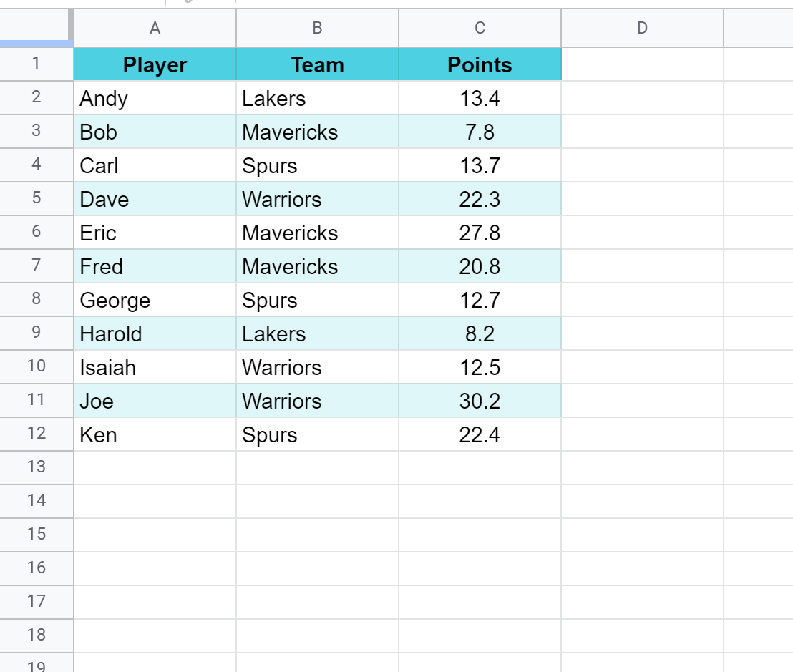Select the entire column D via its header
Image resolution: width=793 pixels, height=672 pixels.
point(642,29)
